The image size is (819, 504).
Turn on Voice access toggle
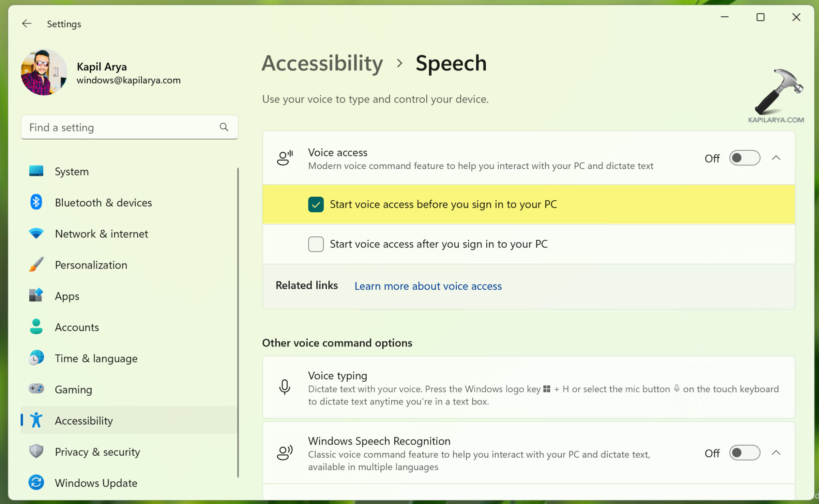(744, 158)
